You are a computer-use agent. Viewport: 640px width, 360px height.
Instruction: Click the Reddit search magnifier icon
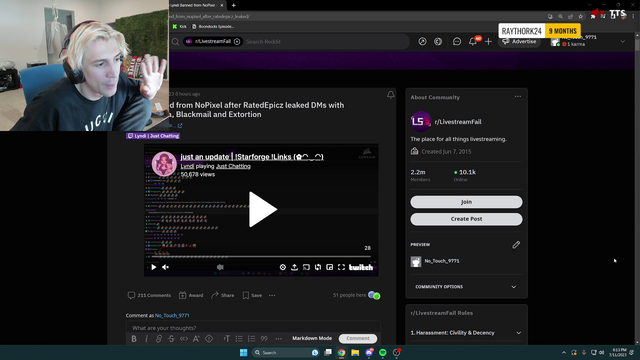(175, 42)
